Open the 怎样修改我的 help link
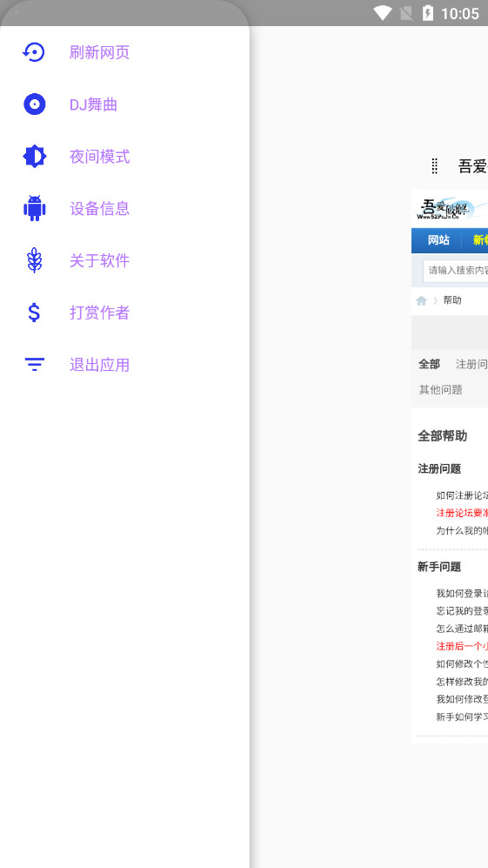 point(462,682)
